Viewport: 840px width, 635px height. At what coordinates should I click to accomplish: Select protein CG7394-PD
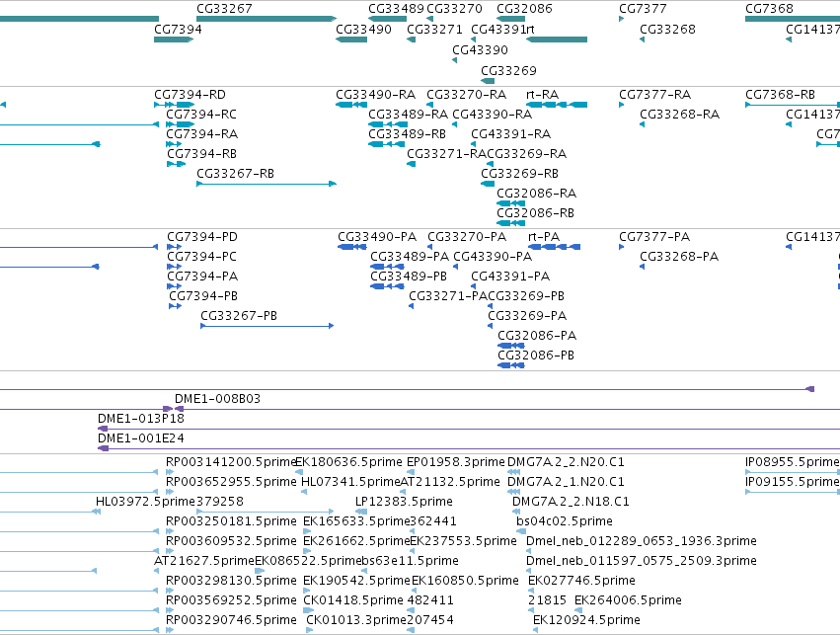click(202, 237)
